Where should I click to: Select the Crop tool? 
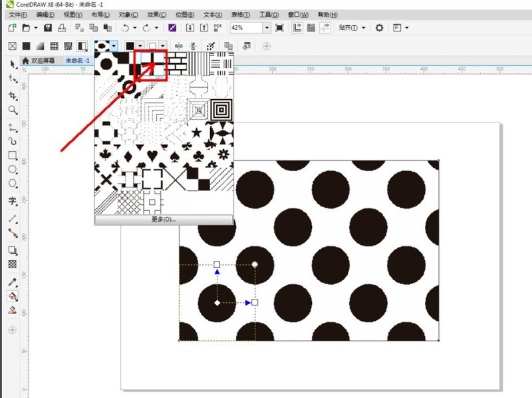click(x=13, y=96)
